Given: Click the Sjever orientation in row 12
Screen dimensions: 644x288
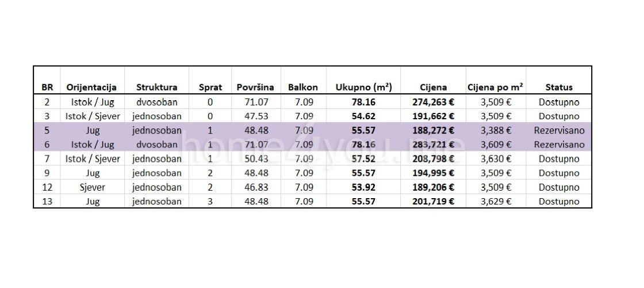Looking at the screenshot, I should coord(91,187).
